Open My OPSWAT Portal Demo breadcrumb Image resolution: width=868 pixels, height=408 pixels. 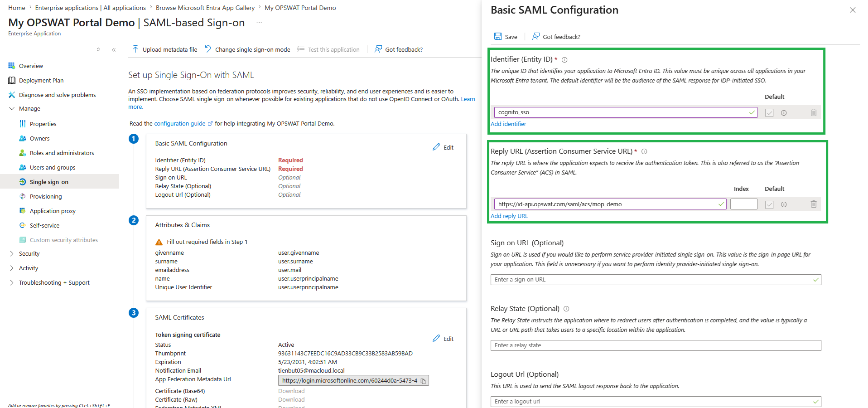click(300, 8)
